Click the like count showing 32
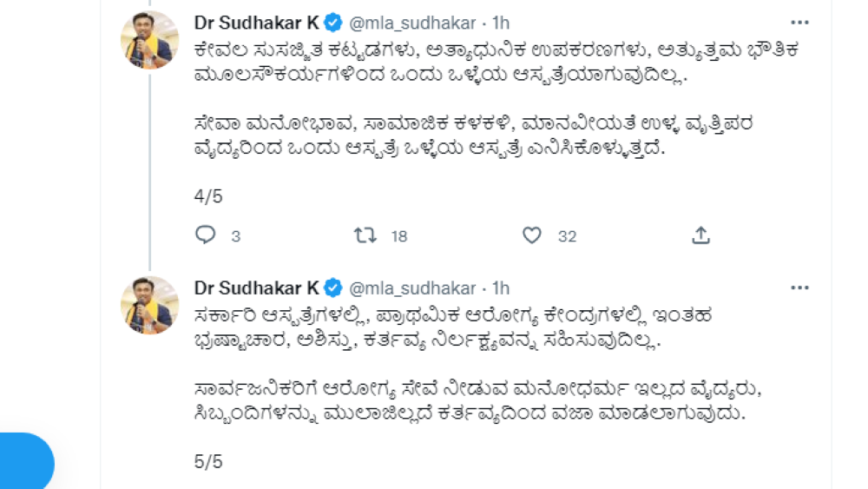 (x=567, y=236)
